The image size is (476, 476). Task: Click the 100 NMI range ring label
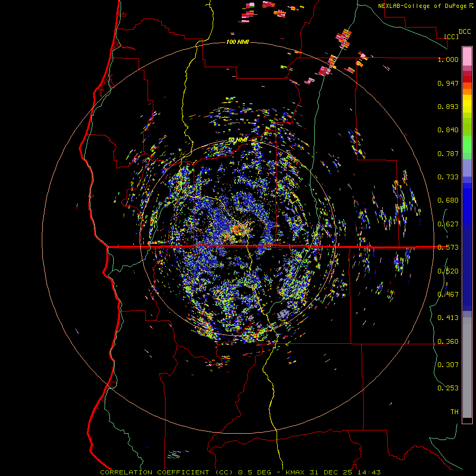(x=237, y=42)
